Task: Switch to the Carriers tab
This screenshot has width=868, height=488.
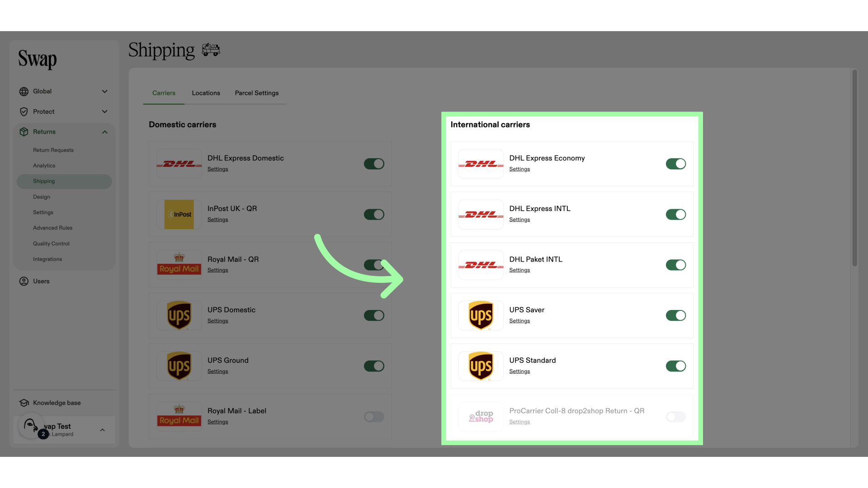Action: point(164,93)
